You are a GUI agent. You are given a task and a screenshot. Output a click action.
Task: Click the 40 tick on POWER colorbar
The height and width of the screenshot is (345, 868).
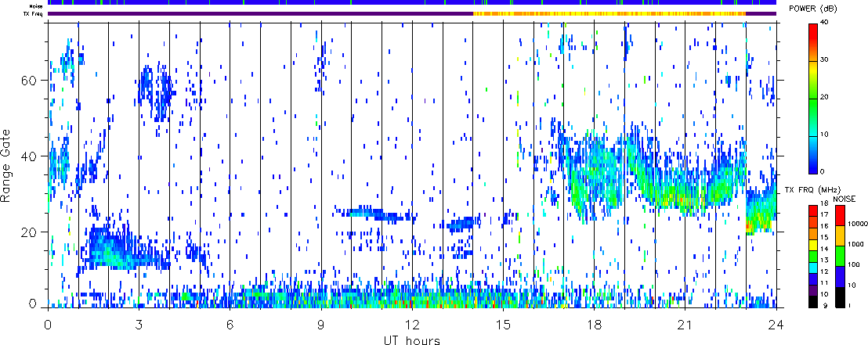click(826, 23)
